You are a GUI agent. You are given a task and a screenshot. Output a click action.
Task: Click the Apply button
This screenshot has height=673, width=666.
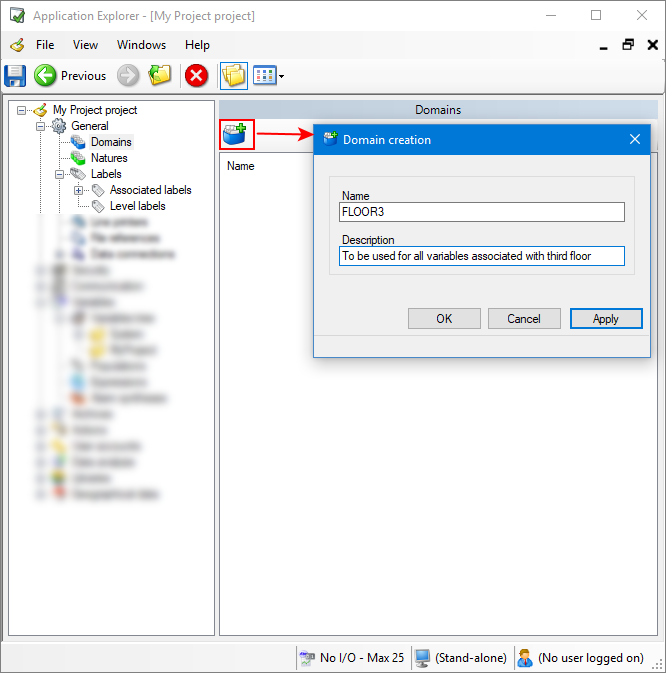click(x=606, y=318)
